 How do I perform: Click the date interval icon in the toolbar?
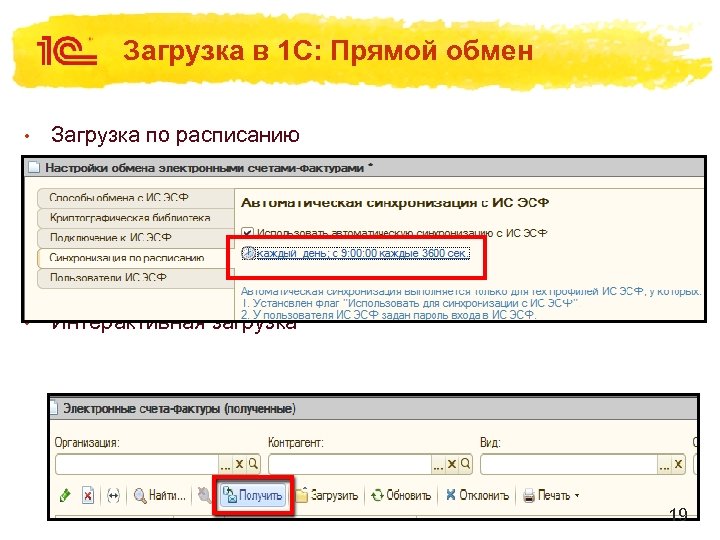(x=113, y=495)
